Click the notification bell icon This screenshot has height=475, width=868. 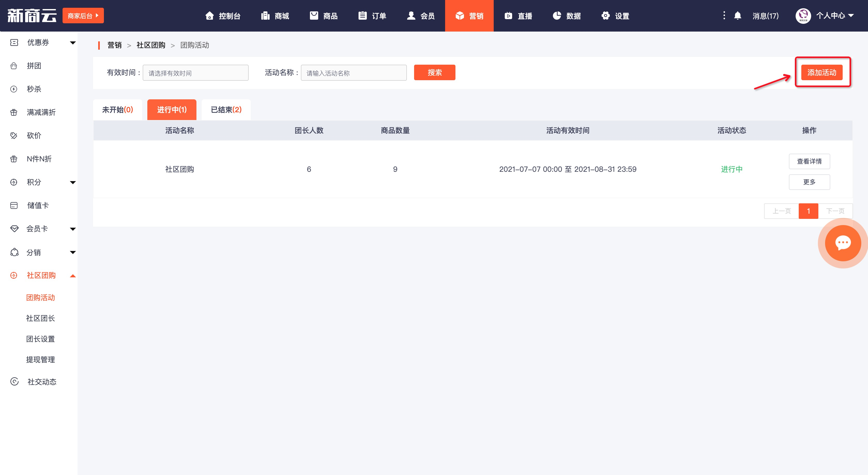click(738, 16)
